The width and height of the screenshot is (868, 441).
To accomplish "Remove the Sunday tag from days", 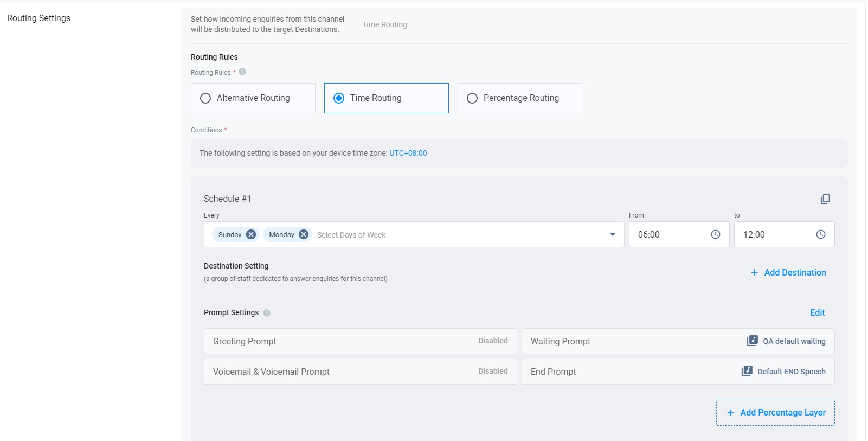I will 251,234.
